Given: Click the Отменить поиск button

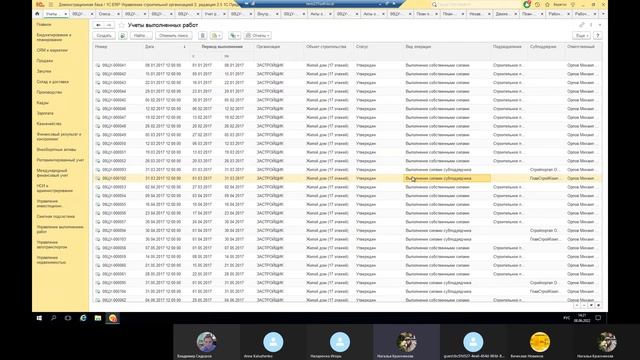Looking at the screenshot, I should [x=173, y=36].
